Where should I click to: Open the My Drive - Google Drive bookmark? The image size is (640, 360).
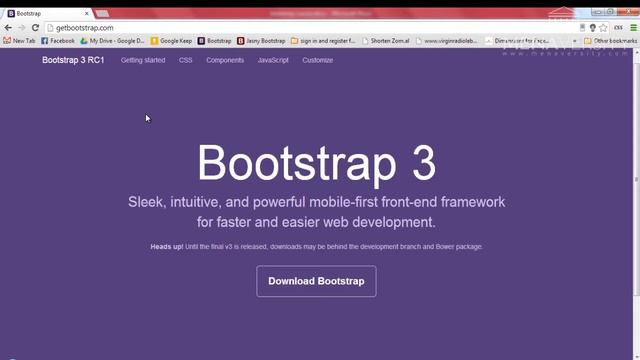click(112, 41)
